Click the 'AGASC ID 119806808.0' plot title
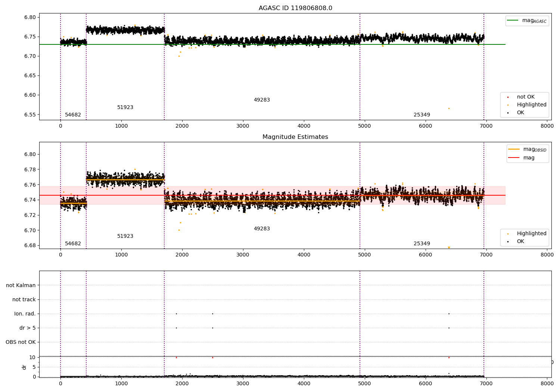 pyautogui.click(x=295, y=8)
